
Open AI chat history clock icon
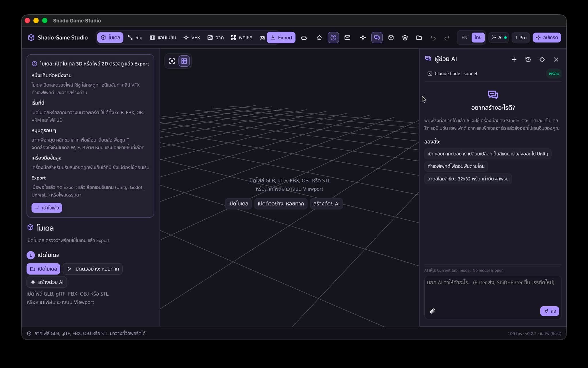528,59
